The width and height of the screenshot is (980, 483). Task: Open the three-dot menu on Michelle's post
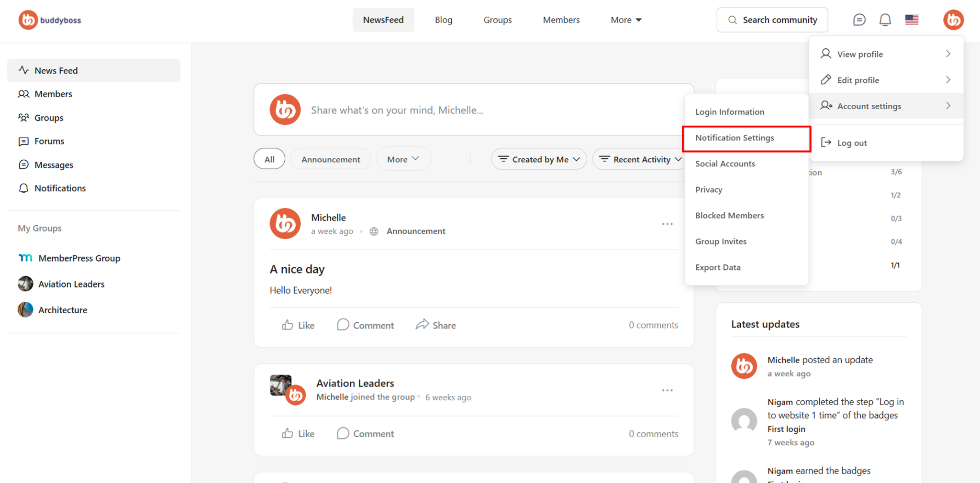coord(667,224)
